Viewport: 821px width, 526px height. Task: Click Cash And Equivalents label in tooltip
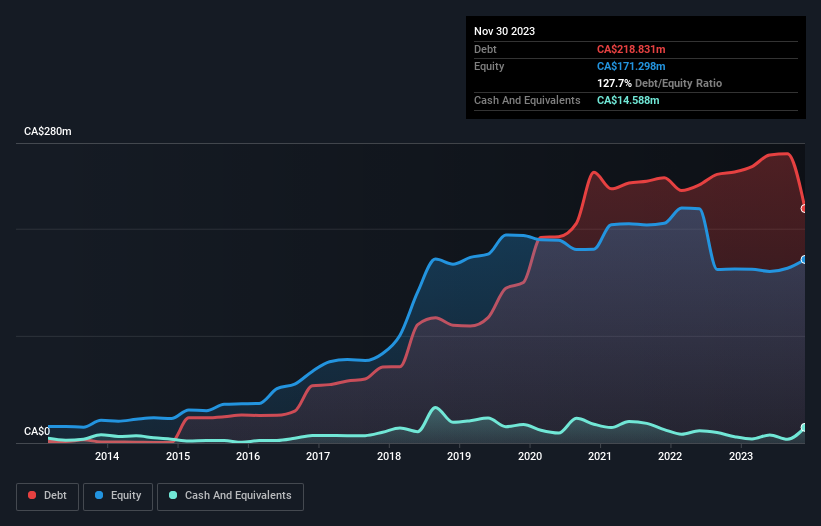[x=527, y=100]
